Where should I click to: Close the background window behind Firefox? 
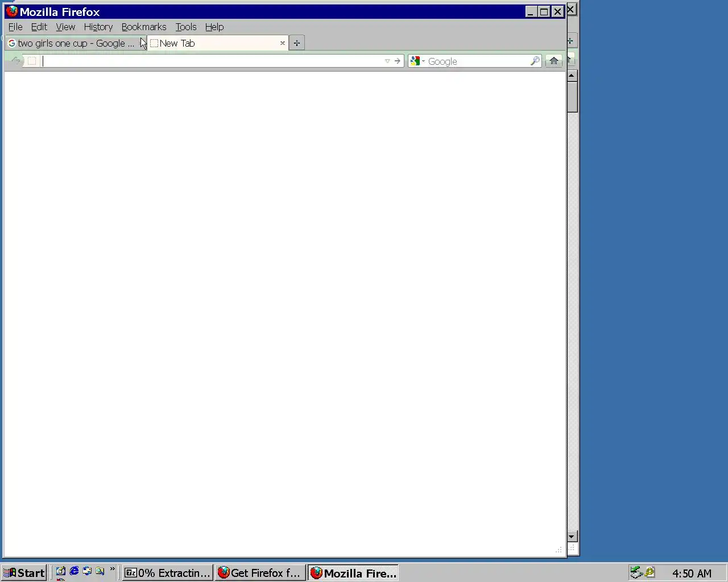point(571,9)
